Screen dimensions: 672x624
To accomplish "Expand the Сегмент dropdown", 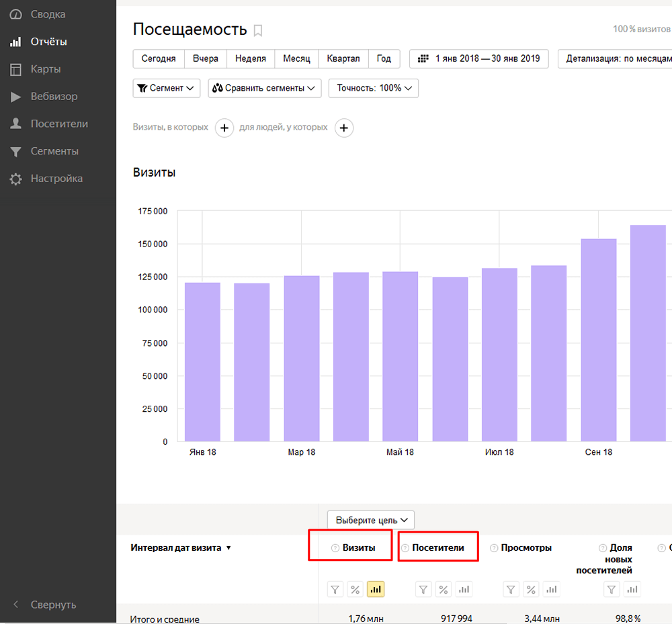I will pyautogui.click(x=167, y=88).
